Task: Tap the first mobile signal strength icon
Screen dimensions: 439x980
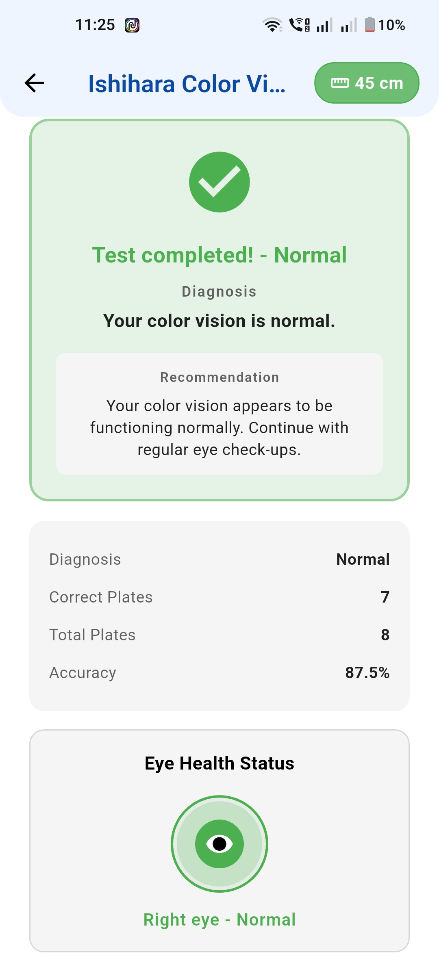Action: click(x=324, y=25)
